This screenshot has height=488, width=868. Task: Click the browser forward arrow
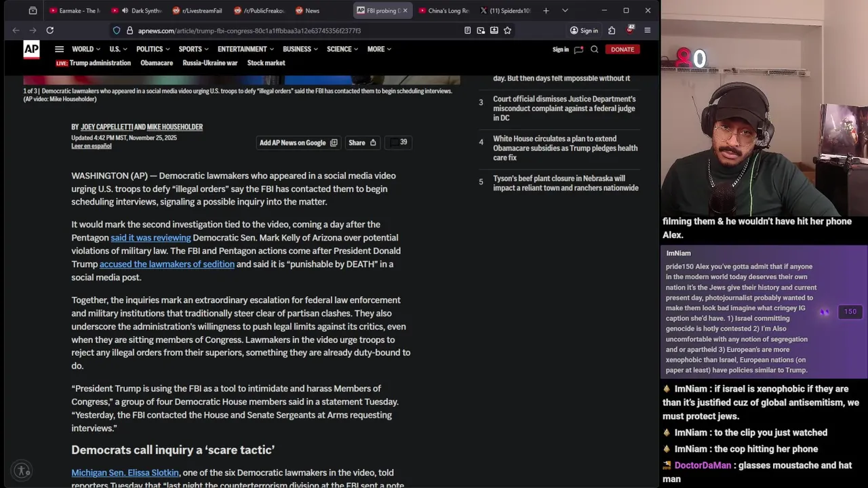point(33,30)
